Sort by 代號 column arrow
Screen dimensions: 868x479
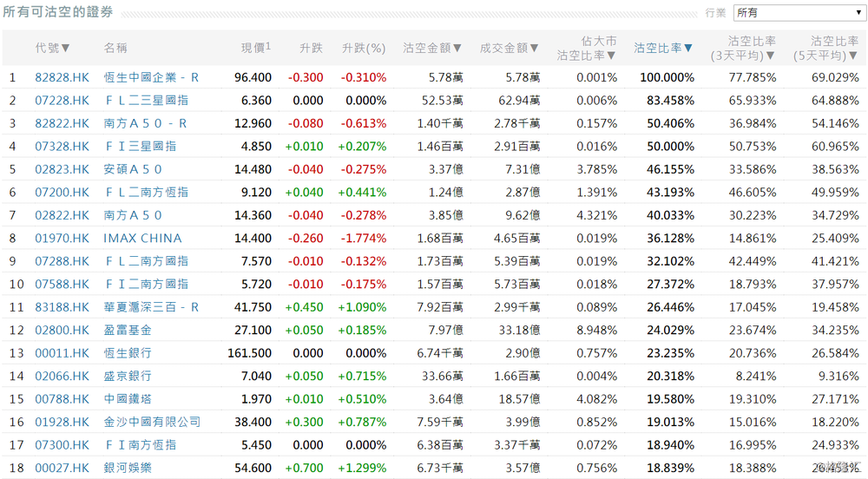point(65,48)
